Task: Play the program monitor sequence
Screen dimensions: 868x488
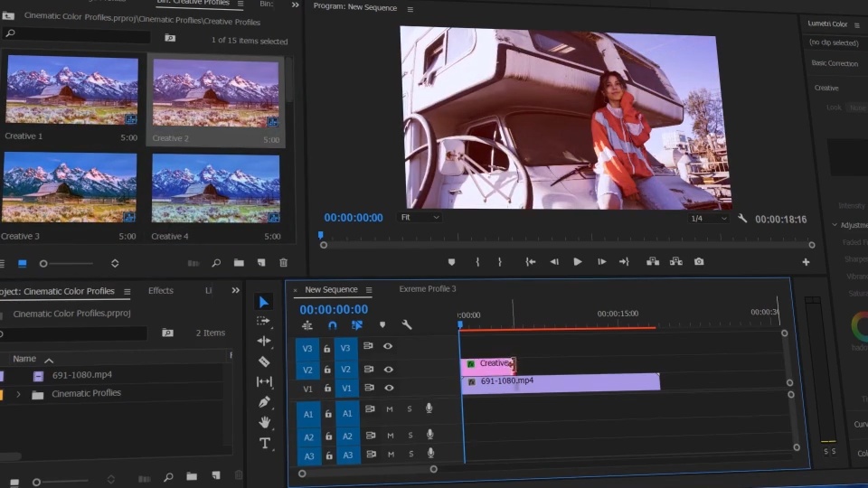Action: coord(578,262)
